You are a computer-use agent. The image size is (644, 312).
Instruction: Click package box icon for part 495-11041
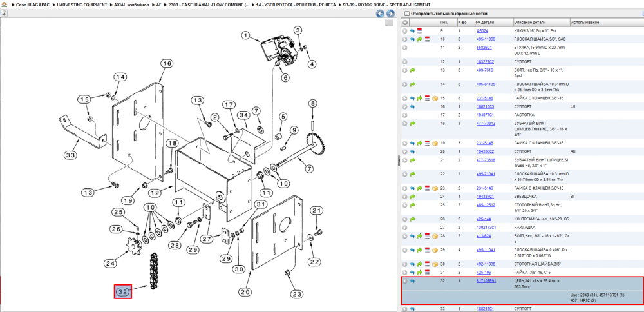(x=435, y=250)
